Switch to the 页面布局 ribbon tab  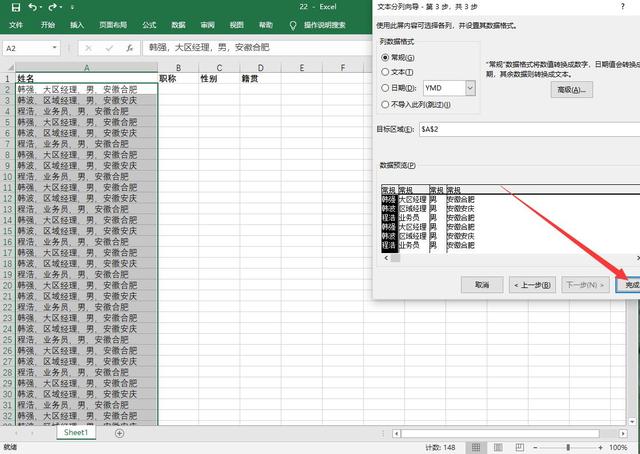113,25
